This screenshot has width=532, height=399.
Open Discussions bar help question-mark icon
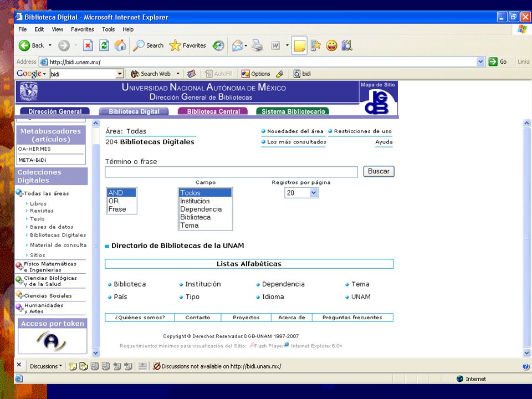pos(525,366)
